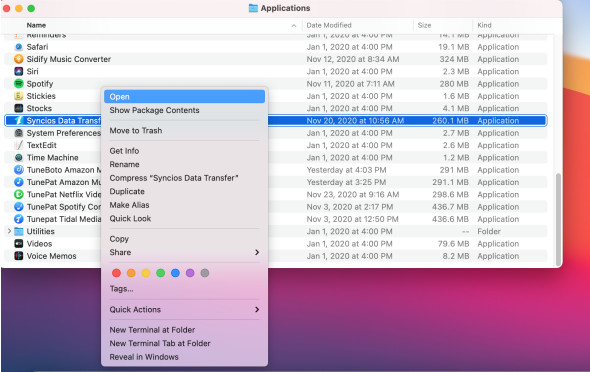Apply the gray tag color
This screenshot has height=372, width=590.
205,273
